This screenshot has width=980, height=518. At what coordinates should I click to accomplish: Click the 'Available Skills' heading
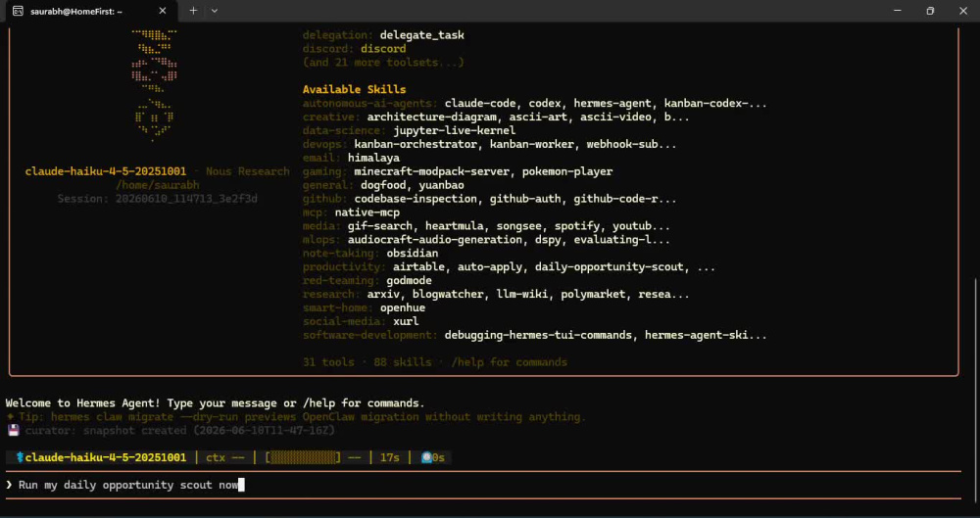355,89
